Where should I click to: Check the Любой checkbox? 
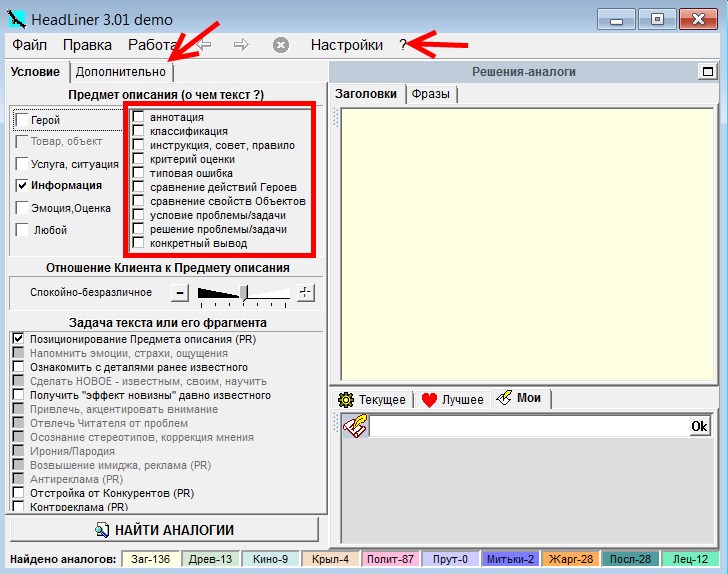point(22,230)
